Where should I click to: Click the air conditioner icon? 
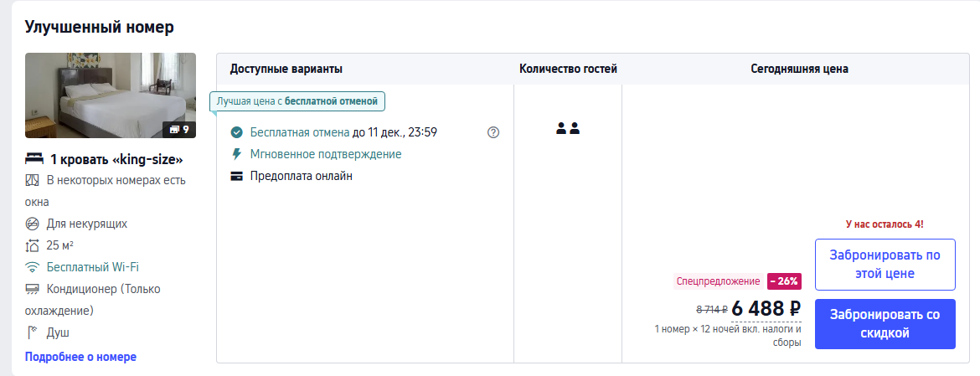coord(33,289)
